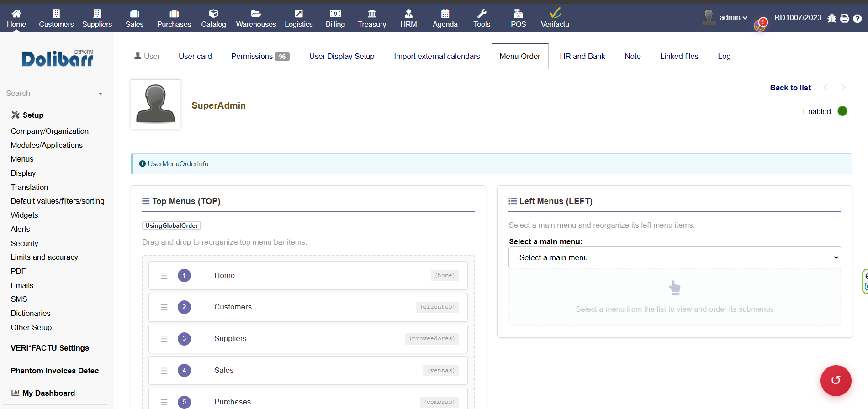Screen dimensions: 868x409
Task: Click the Agenda calendar icon
Action: point(445,14)
